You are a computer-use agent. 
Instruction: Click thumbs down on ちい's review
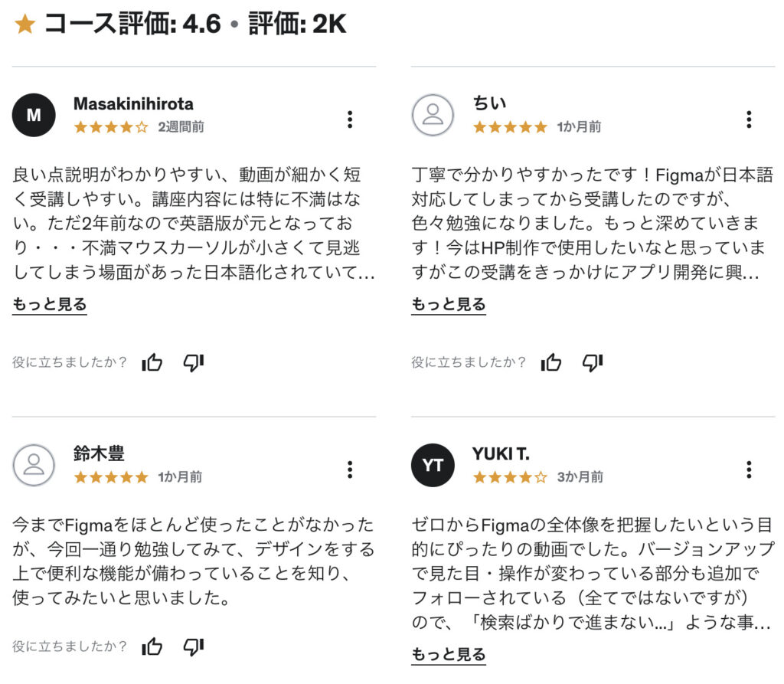(593, 362)
